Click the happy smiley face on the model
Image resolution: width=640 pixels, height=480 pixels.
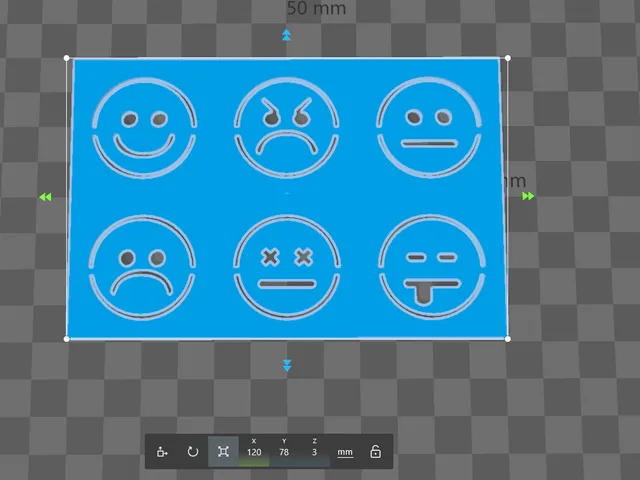[x=144, y=127]
